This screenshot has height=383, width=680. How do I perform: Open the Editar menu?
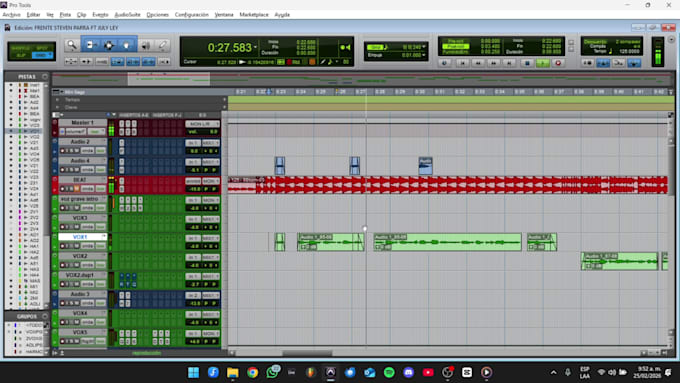(x=33, y=15)
